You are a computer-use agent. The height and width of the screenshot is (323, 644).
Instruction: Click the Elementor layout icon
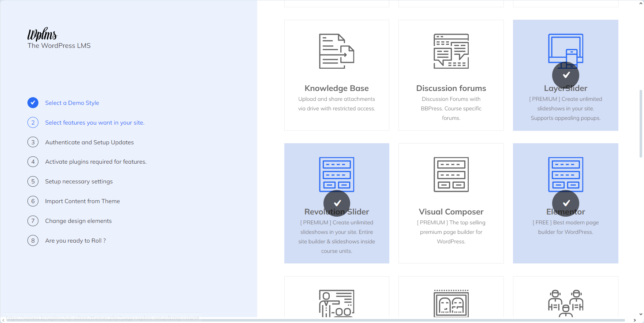pos(566,174)
